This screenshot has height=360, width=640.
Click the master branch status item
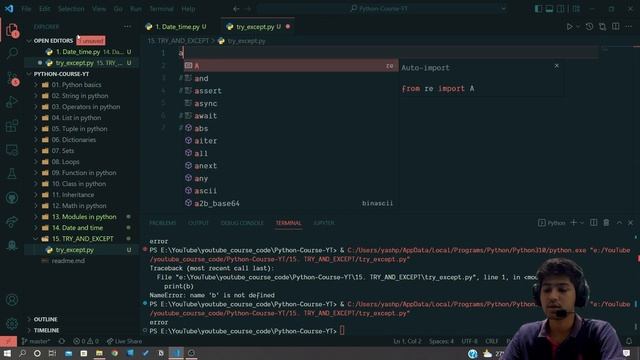pyautogui.click(x=36, y=341)
